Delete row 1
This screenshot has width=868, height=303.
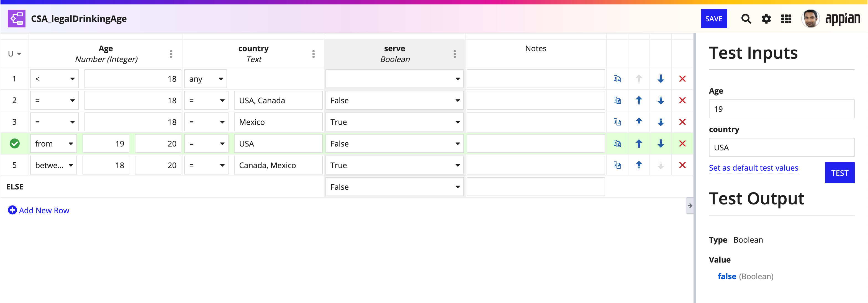(x=682, y=79)
